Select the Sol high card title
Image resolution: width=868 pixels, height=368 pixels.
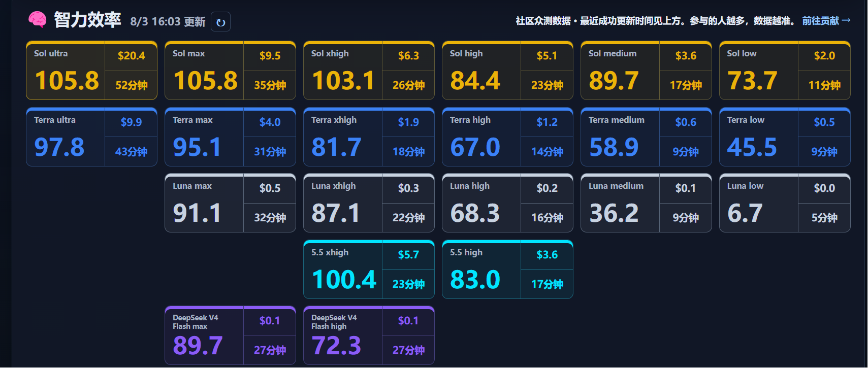tap(466, 53)
